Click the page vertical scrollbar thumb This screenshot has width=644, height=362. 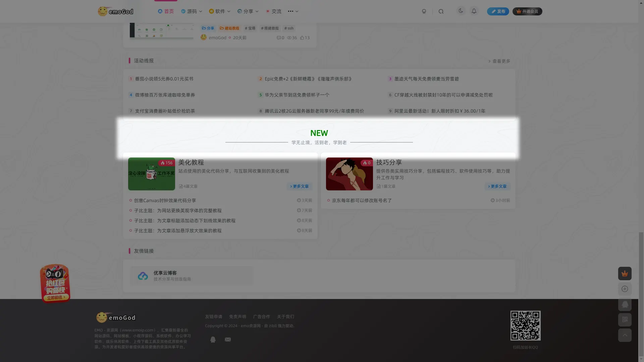[x=641, y=294]
